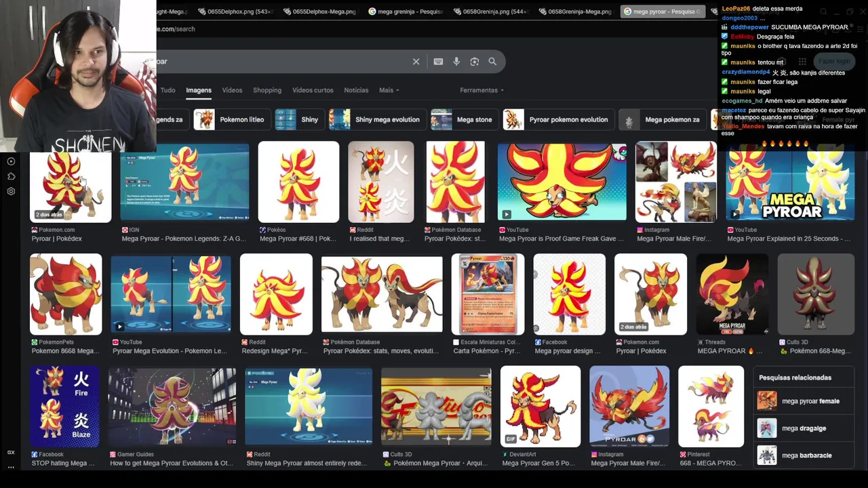
Task: Open Reddit kanji fire symbols image result
Action: tap(381, 182)
